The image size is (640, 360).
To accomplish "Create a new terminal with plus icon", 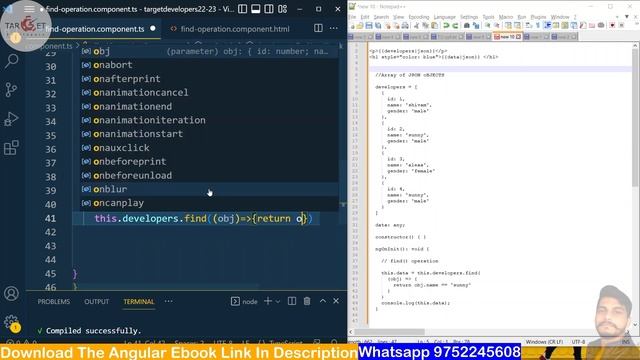I will click(268, 301).
